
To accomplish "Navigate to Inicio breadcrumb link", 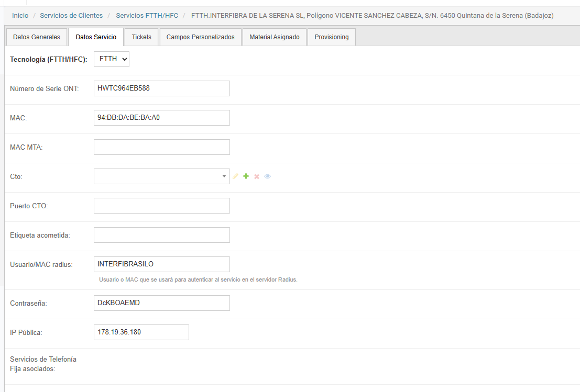I will coord(20,16).
